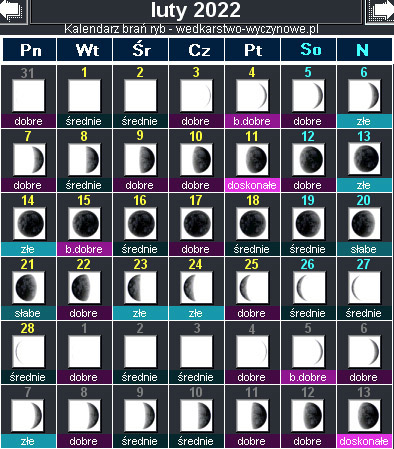This screenshot has height=449, width=394.
Task: Select day number 3 in first week
Action: pos(196,72)
